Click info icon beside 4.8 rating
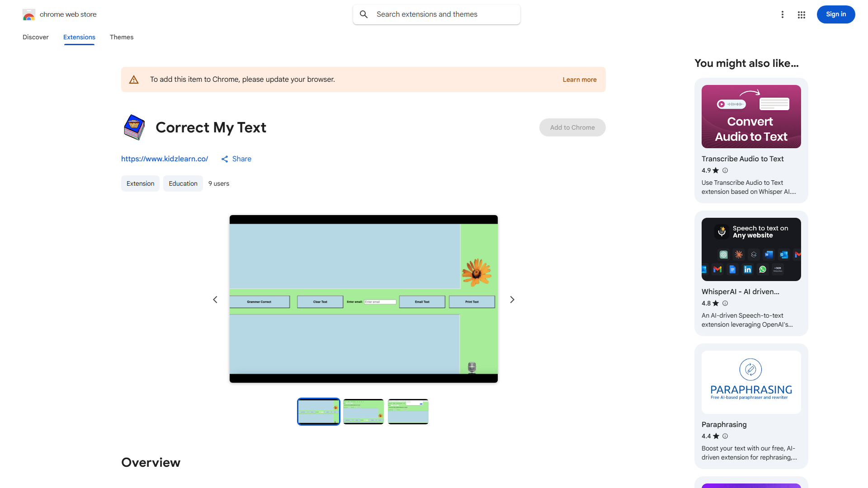868x488 pixels. pyautogui.click(x=725, y=303)
